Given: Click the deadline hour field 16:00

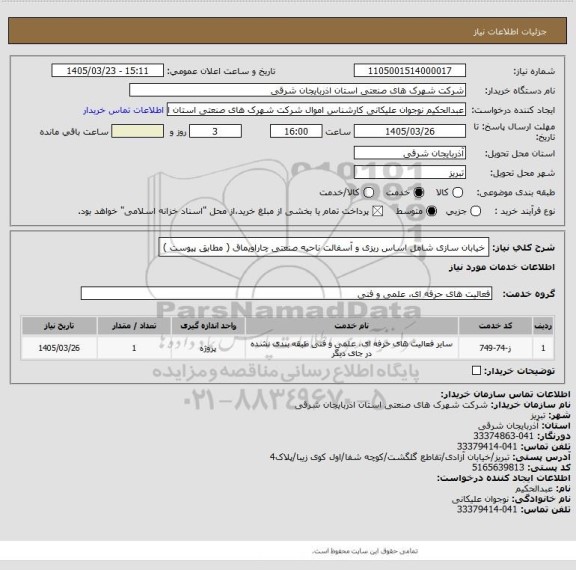Looking at the screenshot, I should 296,131.
